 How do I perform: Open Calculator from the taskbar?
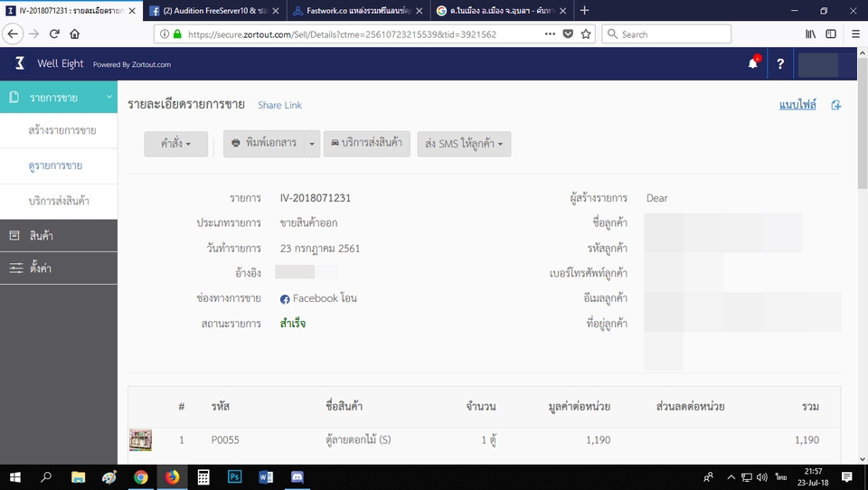tap(203, 476)
